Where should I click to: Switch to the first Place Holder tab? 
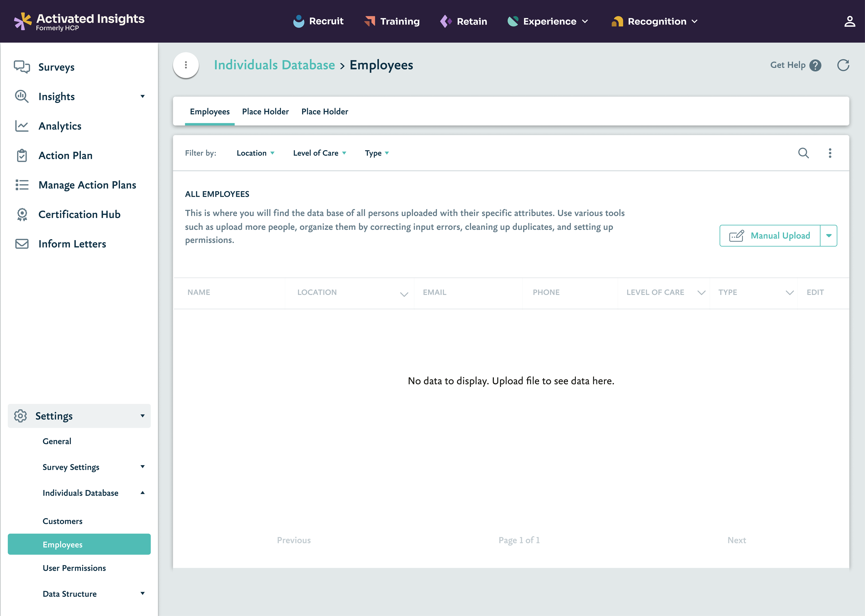[265, 111]
